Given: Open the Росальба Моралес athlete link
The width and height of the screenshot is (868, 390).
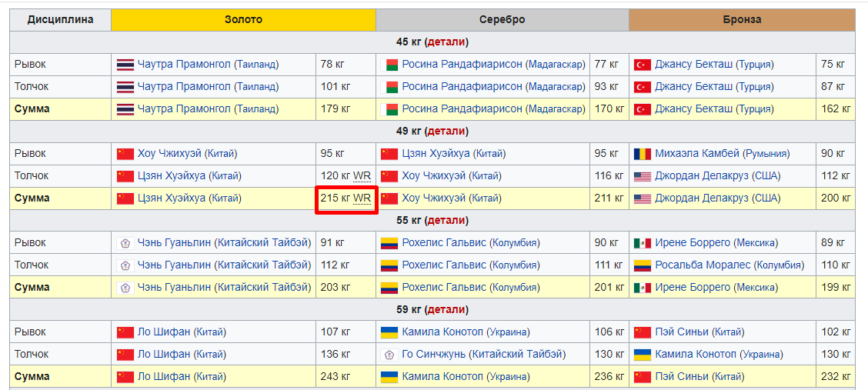Looking at the screenshot, I should click(703, 265).
